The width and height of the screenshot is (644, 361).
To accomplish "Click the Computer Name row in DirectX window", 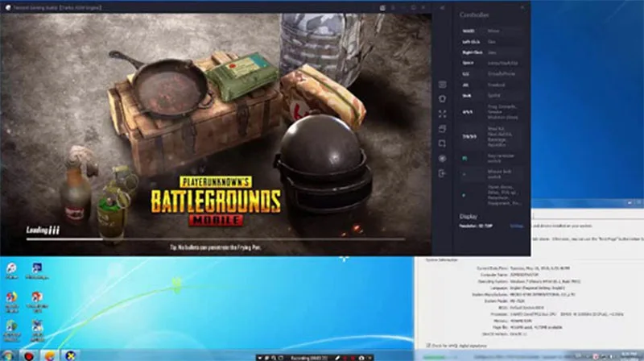I will click(510, 275).
